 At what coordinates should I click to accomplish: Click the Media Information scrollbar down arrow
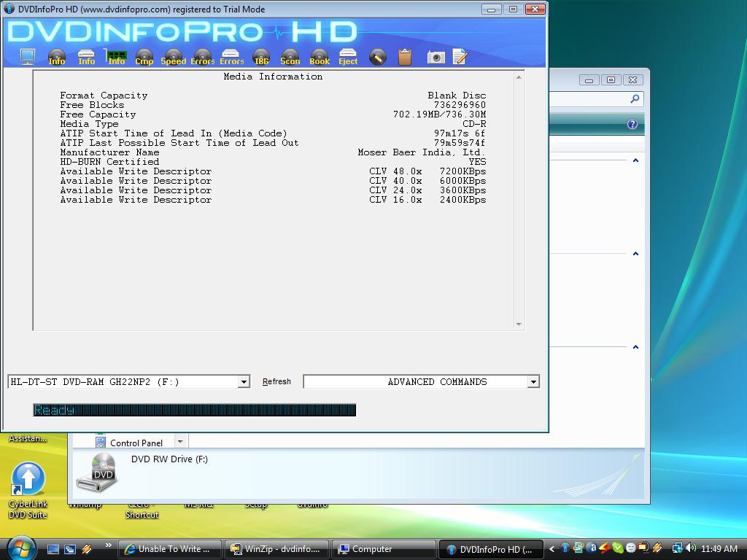519,324
